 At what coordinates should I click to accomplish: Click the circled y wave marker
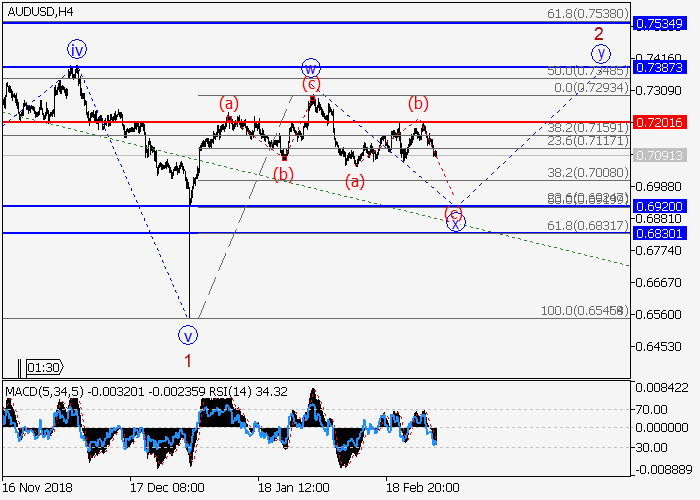click(x=599, y=53)
